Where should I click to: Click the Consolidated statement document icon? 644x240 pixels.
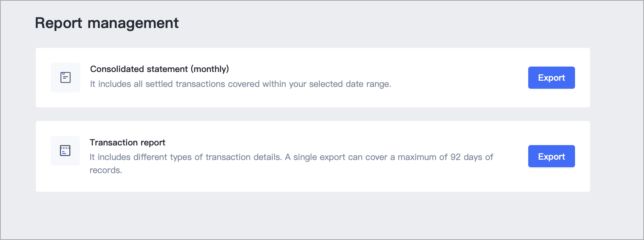pyautogui.click(x=65, y=77)
